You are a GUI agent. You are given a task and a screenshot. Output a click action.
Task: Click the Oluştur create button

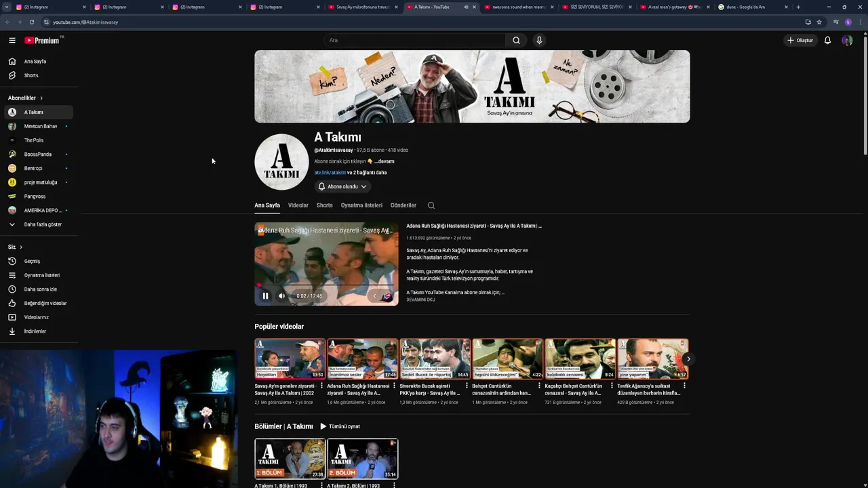pyautogui.click(x=800, y=40)
